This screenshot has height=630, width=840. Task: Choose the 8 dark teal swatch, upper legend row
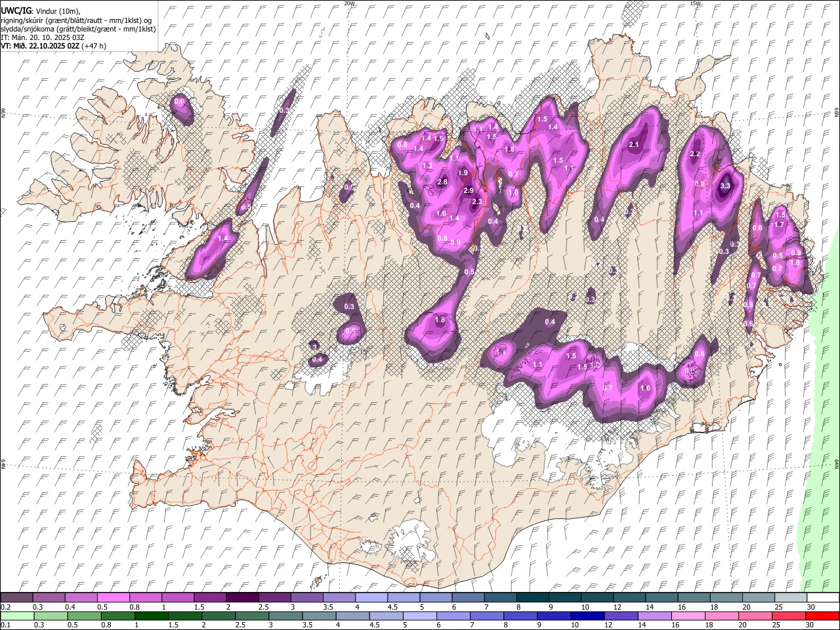533,598
